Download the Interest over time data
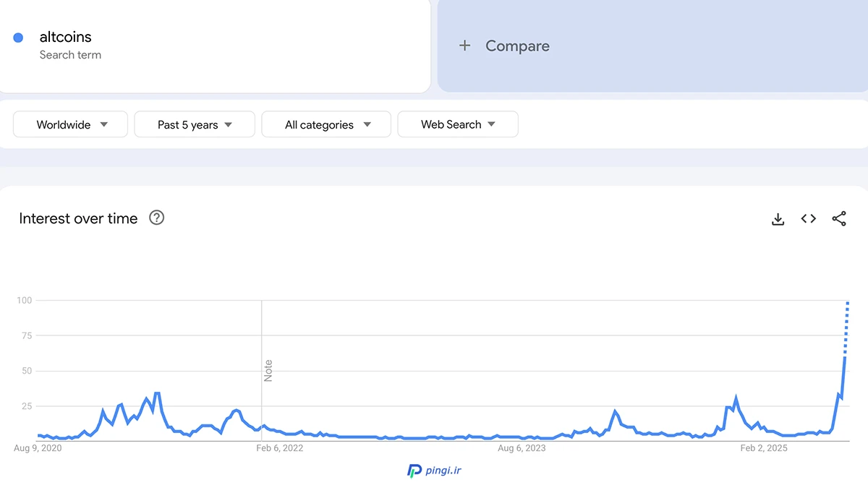 point(778,219)
